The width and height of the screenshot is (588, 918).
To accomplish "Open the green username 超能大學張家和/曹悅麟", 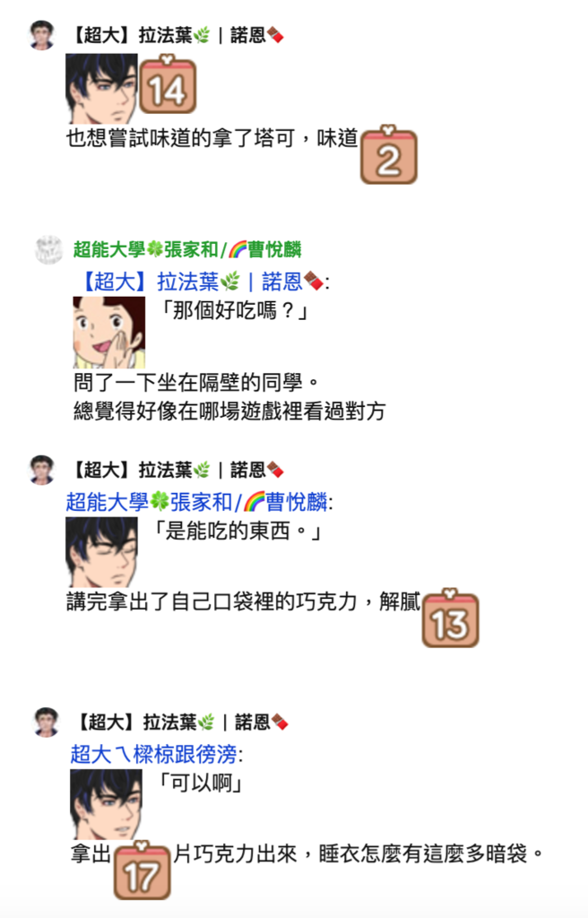I will click(186, 250).
